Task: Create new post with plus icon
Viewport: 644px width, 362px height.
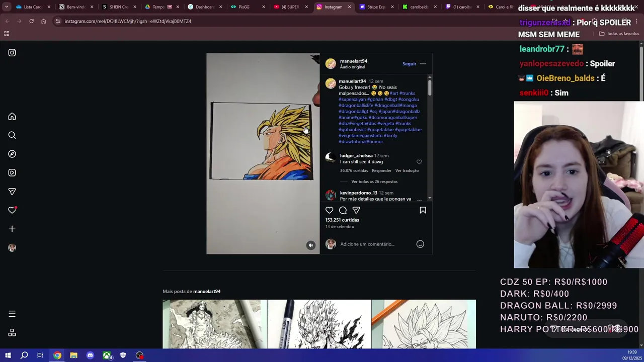Action: 12,229
